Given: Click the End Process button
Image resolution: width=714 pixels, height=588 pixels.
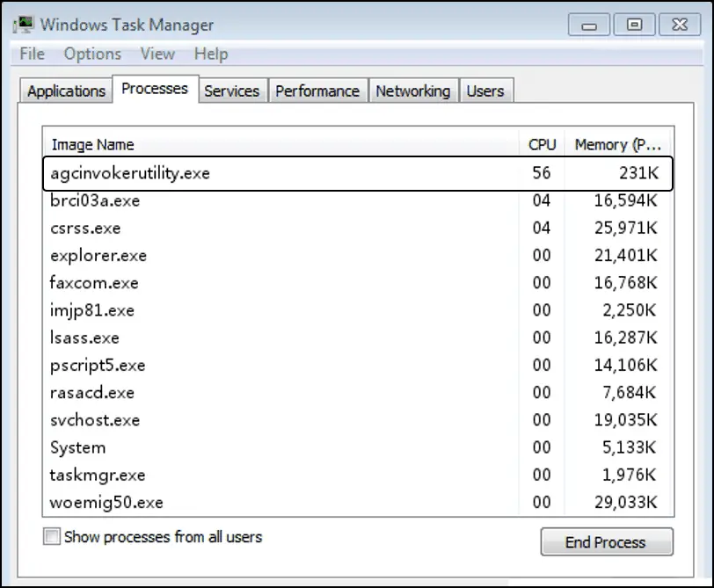Looking at the screenshot, I should click(x=607, y=542).
